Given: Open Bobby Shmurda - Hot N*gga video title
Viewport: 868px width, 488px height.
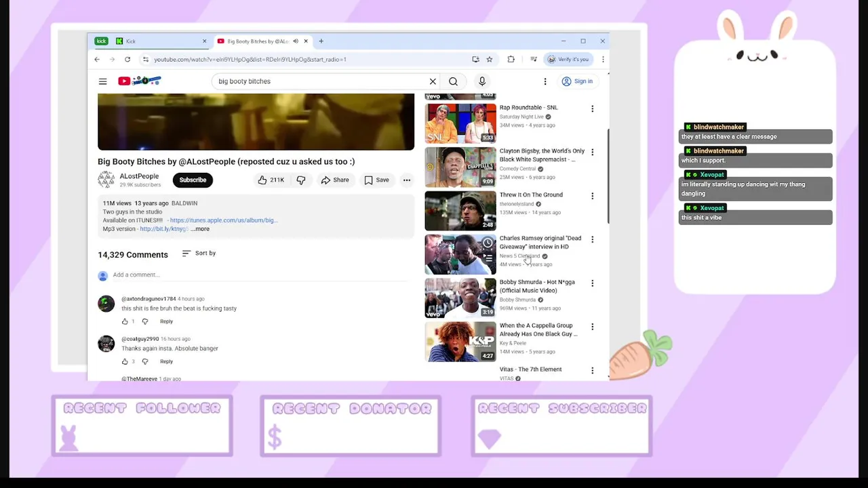Looking at the screenshot, I should pyautogui.click(x=537, y=286).
